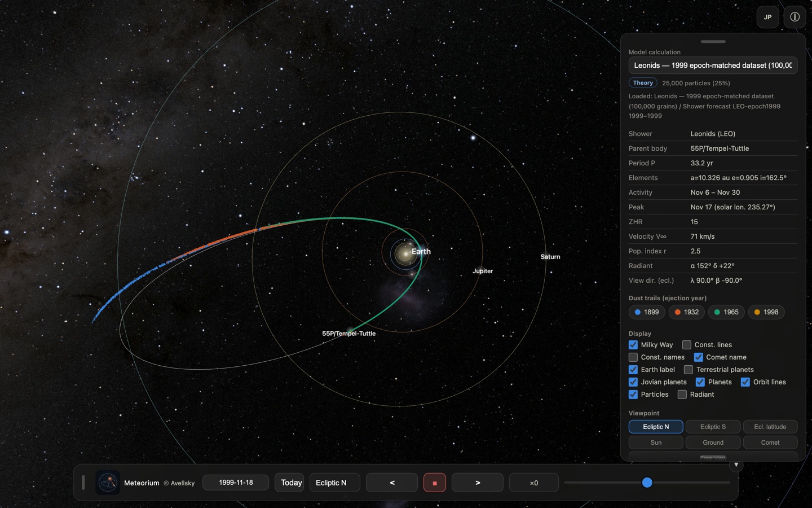This screenshot has width=812, height=508.
Task: Toggle the 1965 dust trail chip
Action: (x=726, y=312)
